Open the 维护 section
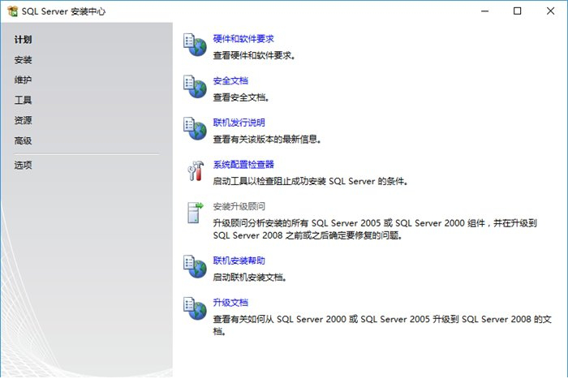Image resolution: width=568 pixels, height=392 pixels. pos(23,80)
